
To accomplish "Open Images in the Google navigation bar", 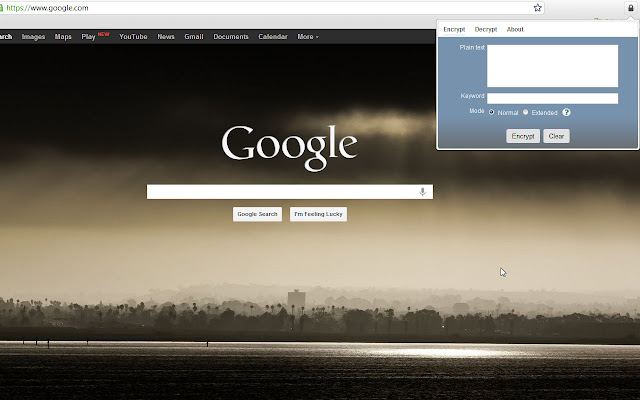I will pyautogui.click(x=33, y=37).
